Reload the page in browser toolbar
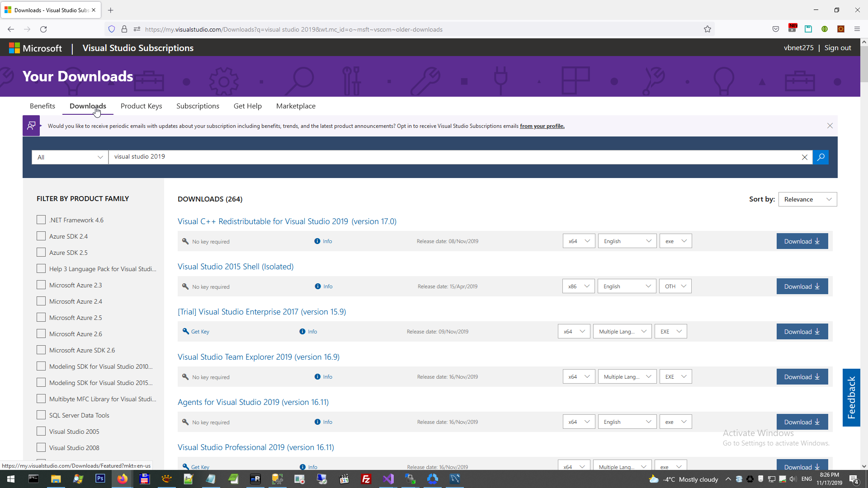Viewport: 868px width, 488px height. (43, 29)
